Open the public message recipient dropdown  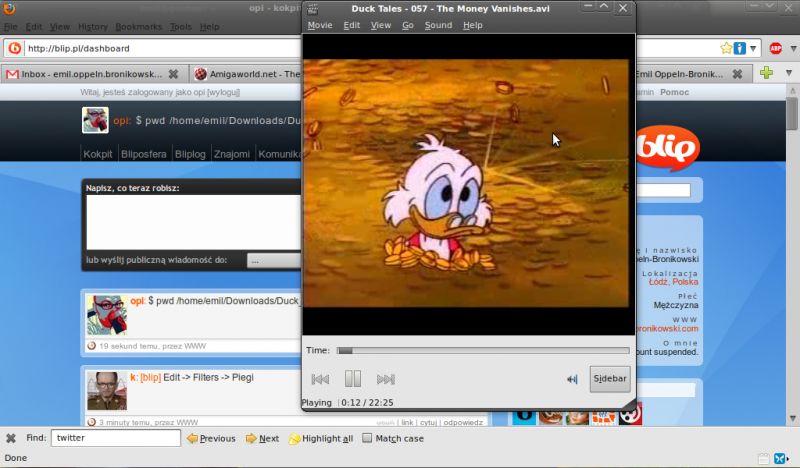(274, 261)
